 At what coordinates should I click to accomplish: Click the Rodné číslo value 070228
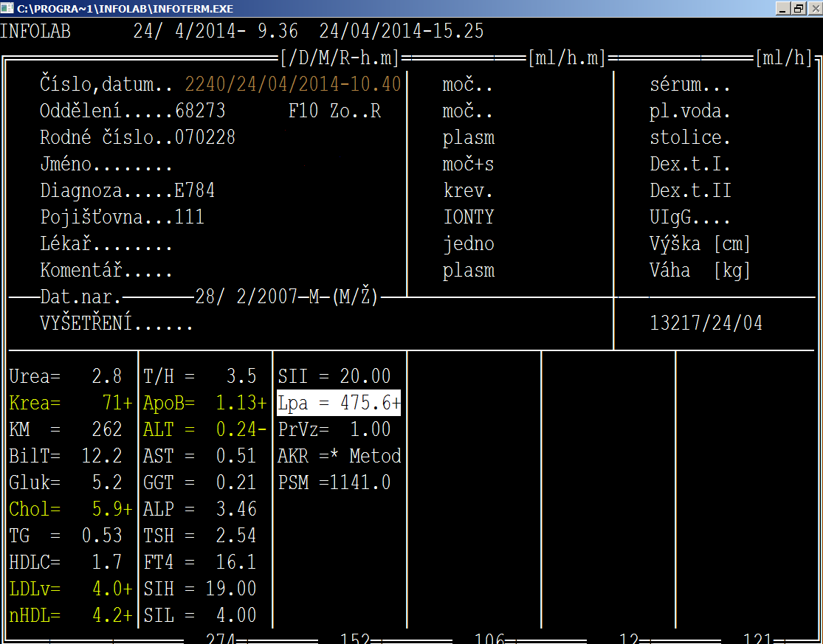[204, 137]
